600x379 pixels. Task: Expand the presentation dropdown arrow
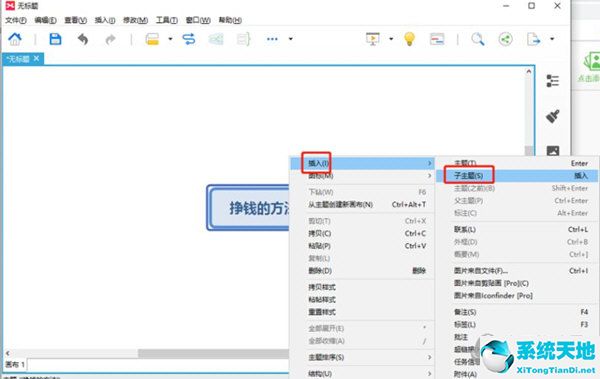391,39
